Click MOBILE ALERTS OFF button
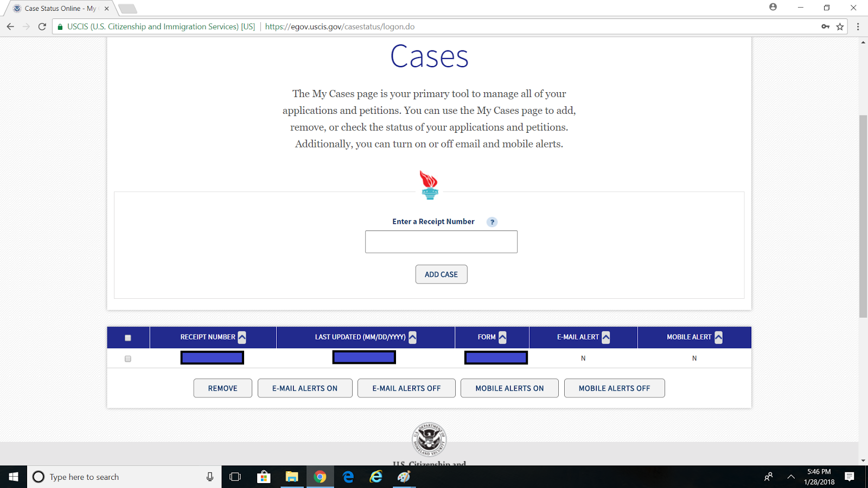868x488 pixels. tap(615, 388)
